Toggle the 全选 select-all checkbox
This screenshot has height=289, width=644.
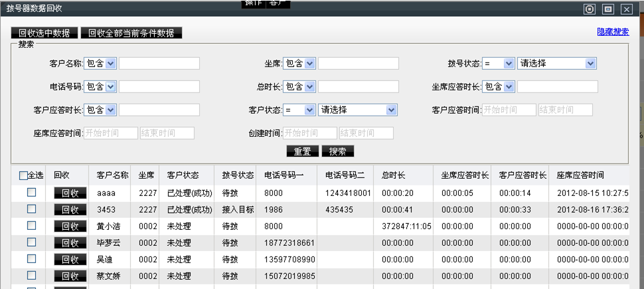(x=23, y=175)
